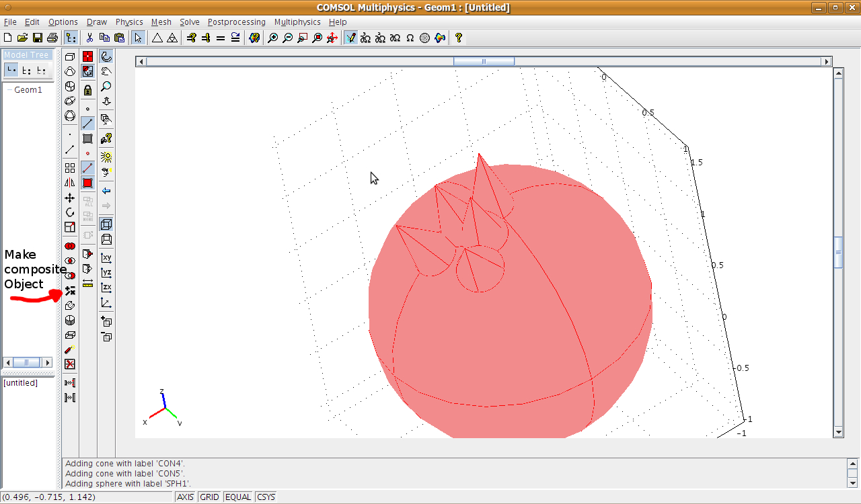Open the Multiphysics menu
The width and height of the screenshot is (861, 504).
point(297,22)
